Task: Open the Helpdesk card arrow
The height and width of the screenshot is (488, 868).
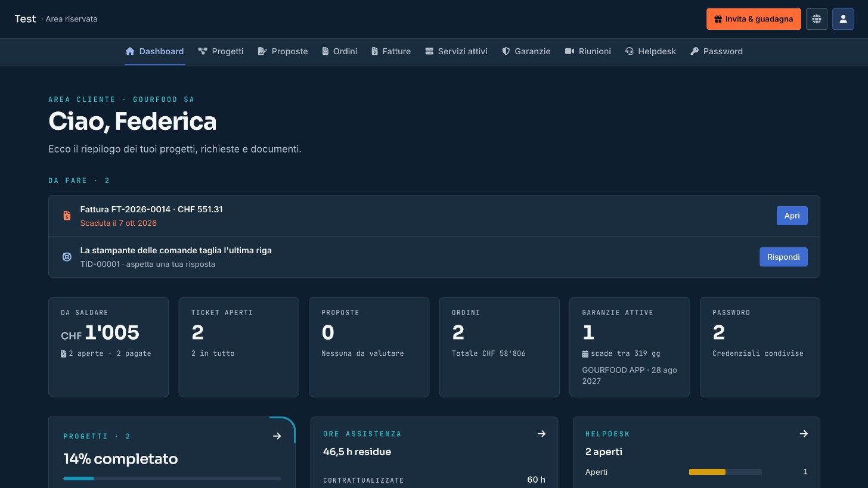Action: (x=804, y=434)
